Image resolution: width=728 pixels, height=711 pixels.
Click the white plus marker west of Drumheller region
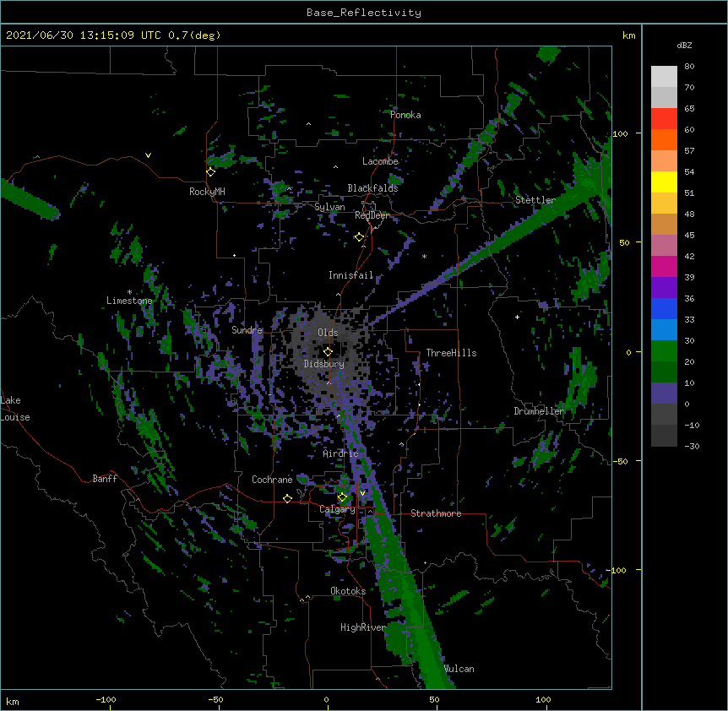tap(517, 317)
